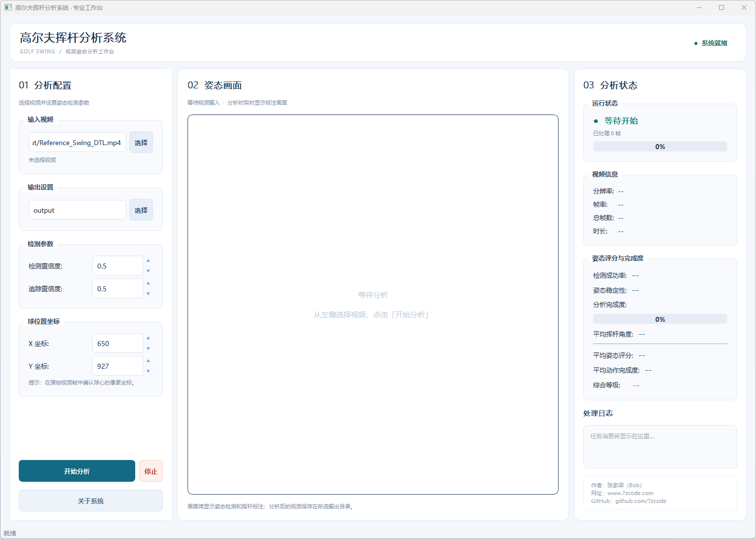This screenshot has width=756, height=539.
Task: Focus the input video path field
Action: 77,143
